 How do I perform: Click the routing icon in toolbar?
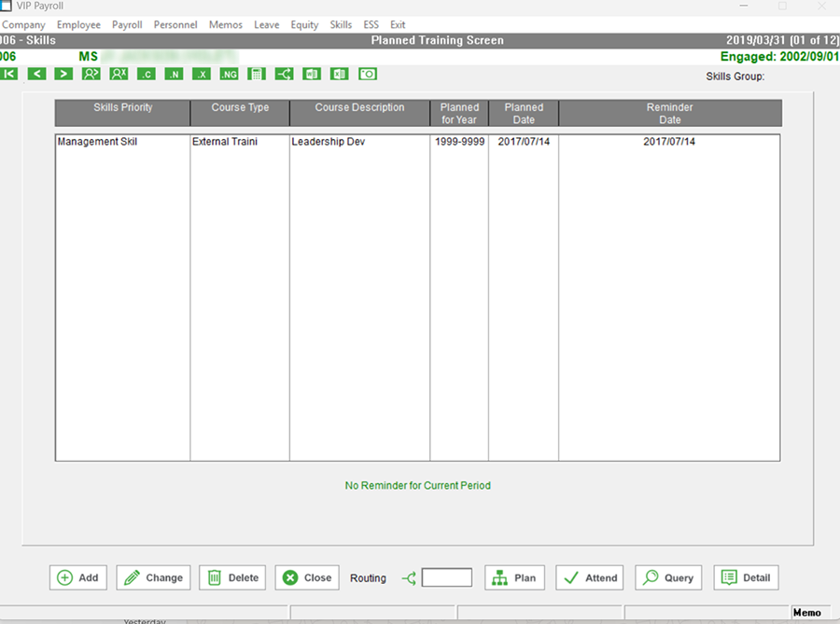tap(285, 74)
